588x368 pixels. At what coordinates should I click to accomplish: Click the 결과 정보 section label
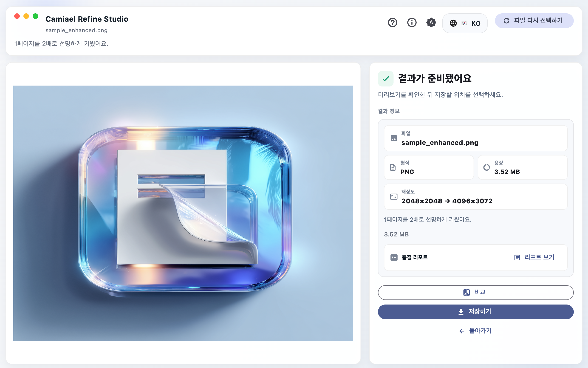389,111
